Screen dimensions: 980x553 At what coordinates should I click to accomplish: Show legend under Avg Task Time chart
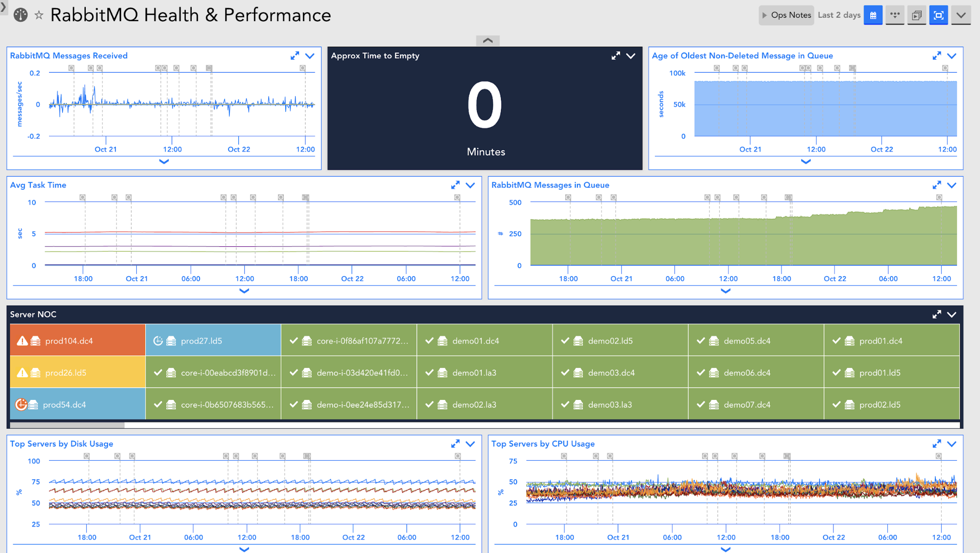coord(244,291)
